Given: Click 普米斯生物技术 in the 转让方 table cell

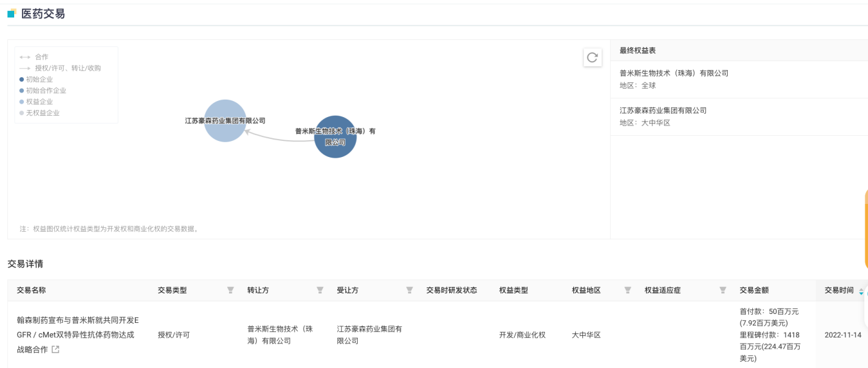Looking at the screenshot, I should [x=279, y=335].
